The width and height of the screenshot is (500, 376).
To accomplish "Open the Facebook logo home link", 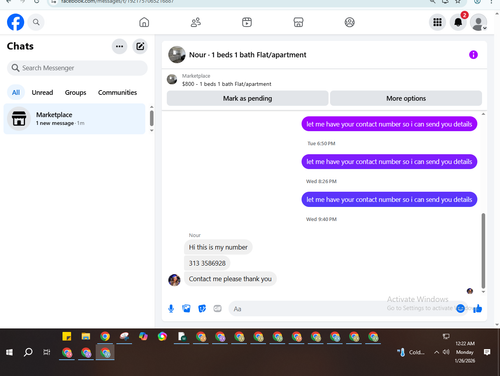I will [x=15, y=22].
